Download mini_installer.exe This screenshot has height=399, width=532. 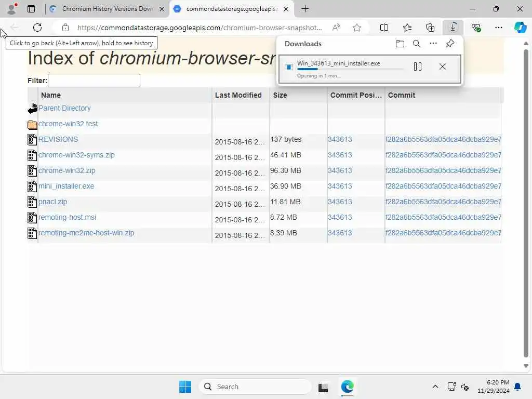pyautogui.click(x=66, y=187)
